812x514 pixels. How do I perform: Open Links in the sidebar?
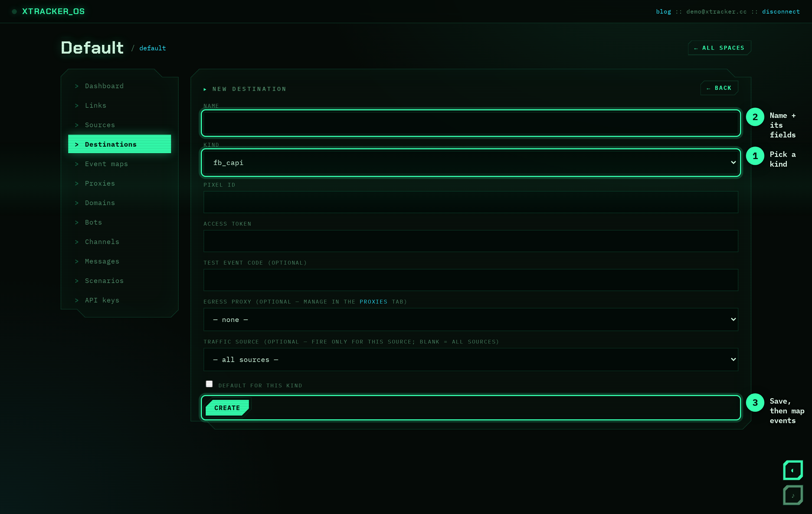coord(119,106)
